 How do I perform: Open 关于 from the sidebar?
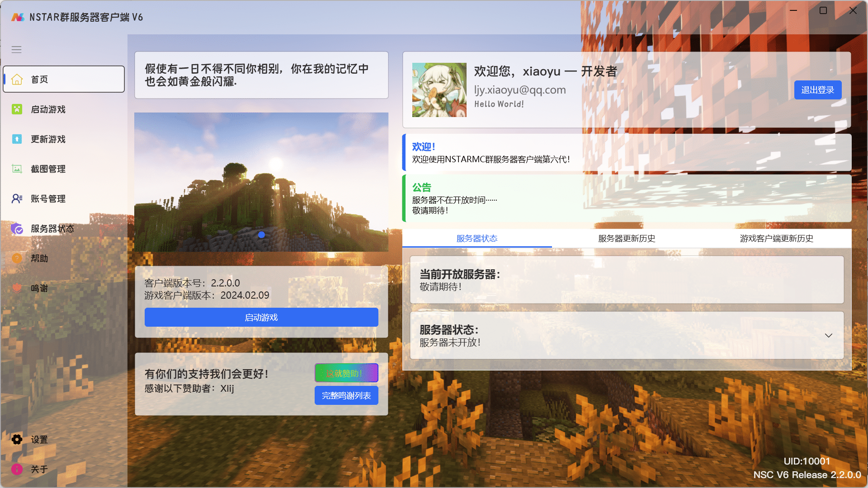pyautogui.click(x=64, y=469)
